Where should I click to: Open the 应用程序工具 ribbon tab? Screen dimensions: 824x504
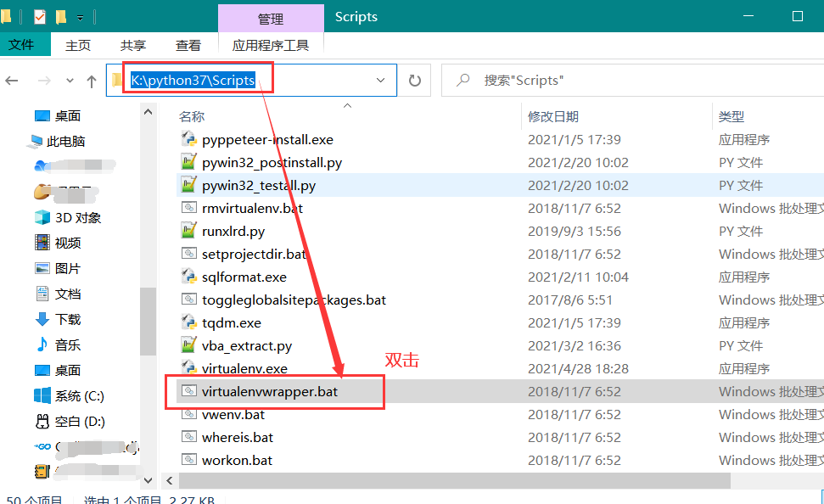(271, 45)
